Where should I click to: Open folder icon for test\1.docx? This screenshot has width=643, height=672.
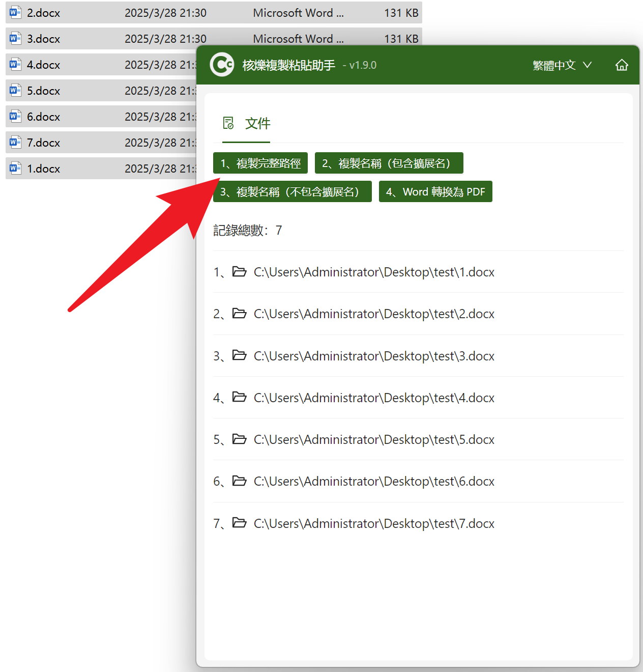click(x=239, y=271)
